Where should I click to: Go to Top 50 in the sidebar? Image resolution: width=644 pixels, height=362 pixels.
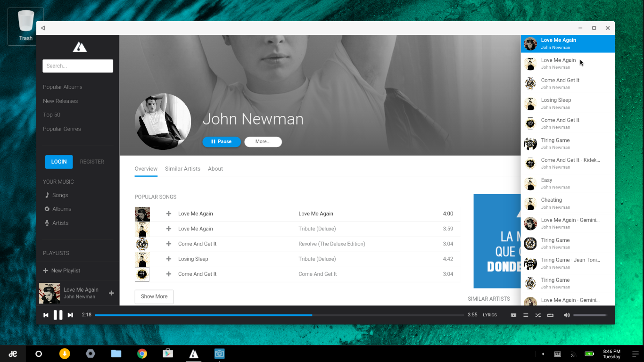pyautogui.click(x=51, y=115)
